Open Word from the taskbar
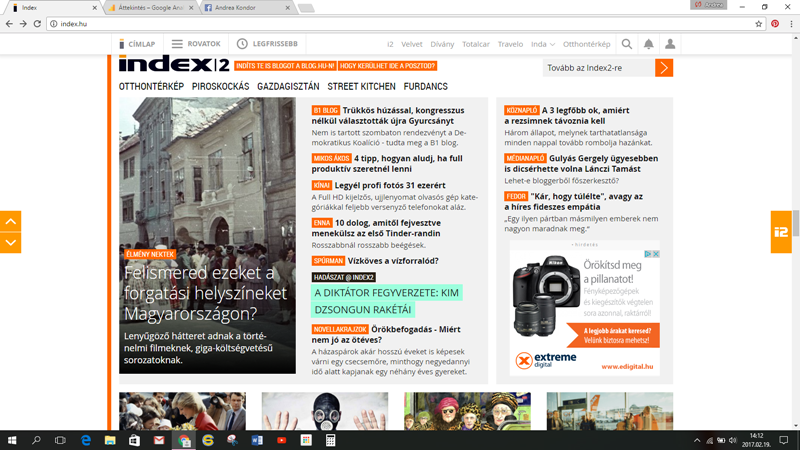Screen dimensions: 800x450 (257, 440)
